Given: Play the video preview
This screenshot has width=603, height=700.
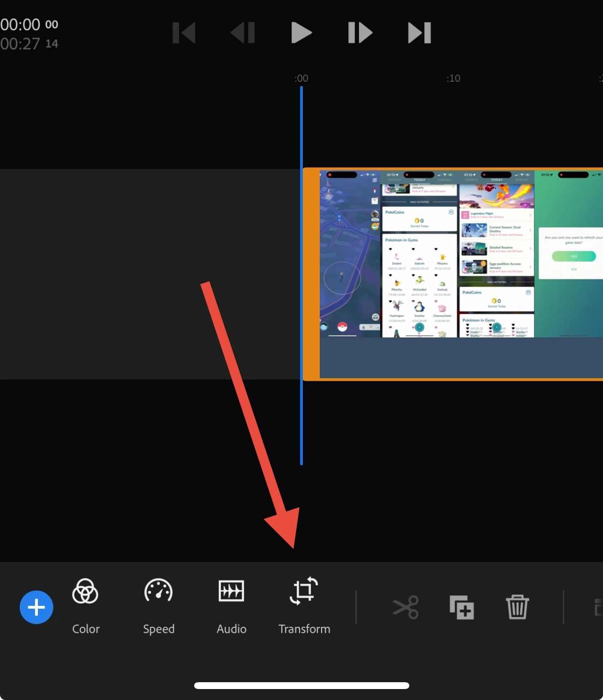Looking at the screenshot, I should [301, 33].
